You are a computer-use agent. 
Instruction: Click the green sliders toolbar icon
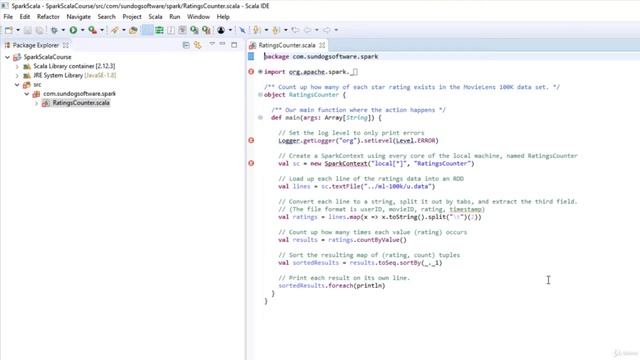[x=159, y=30]
